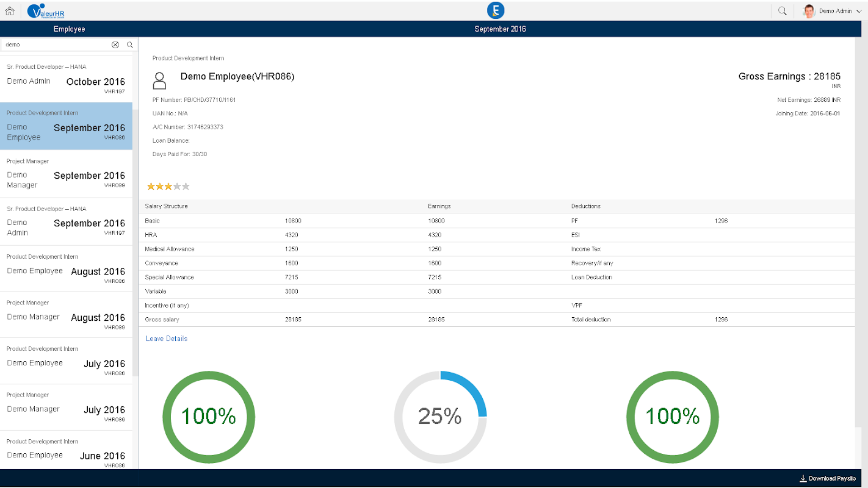Image resolution: width=868 pixels, height=488 pixels.
Task: Click in the demo search input field
Action: click(55, 45)
